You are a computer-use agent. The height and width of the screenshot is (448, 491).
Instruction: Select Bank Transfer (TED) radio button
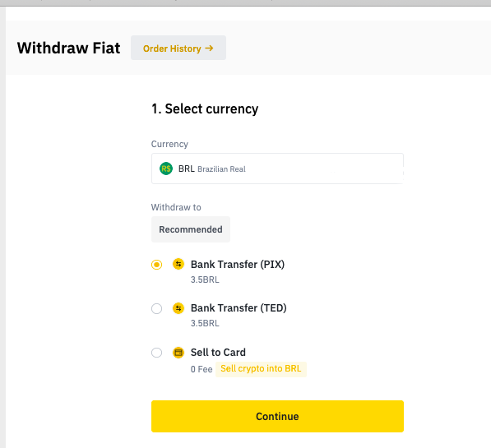pos(156,309)
